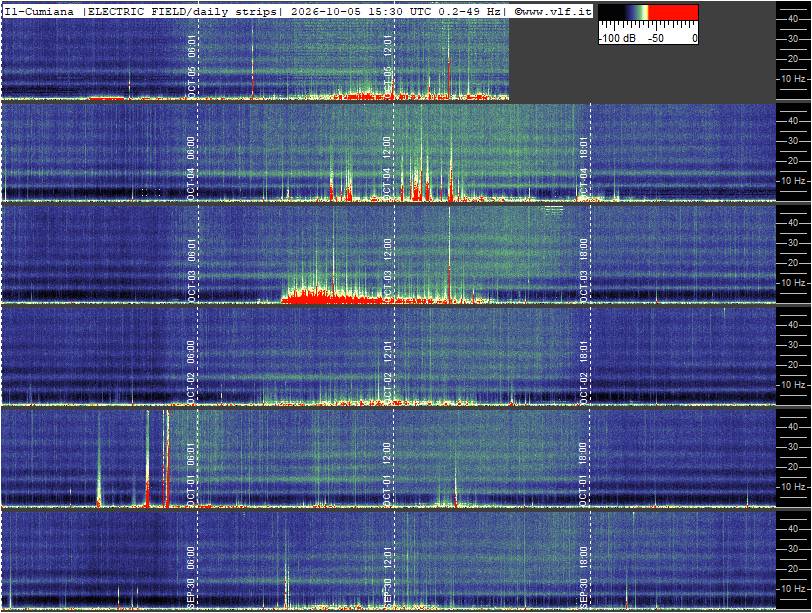Pick the OCT-03 12:00 time marker

tap(388, 270)
